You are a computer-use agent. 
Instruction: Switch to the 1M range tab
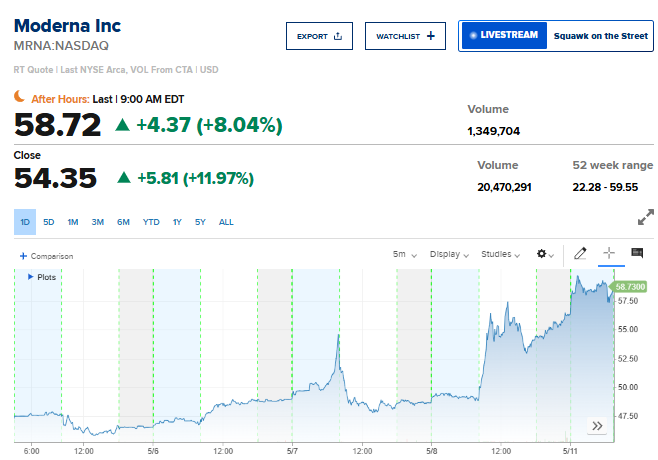tap(73, 222)
